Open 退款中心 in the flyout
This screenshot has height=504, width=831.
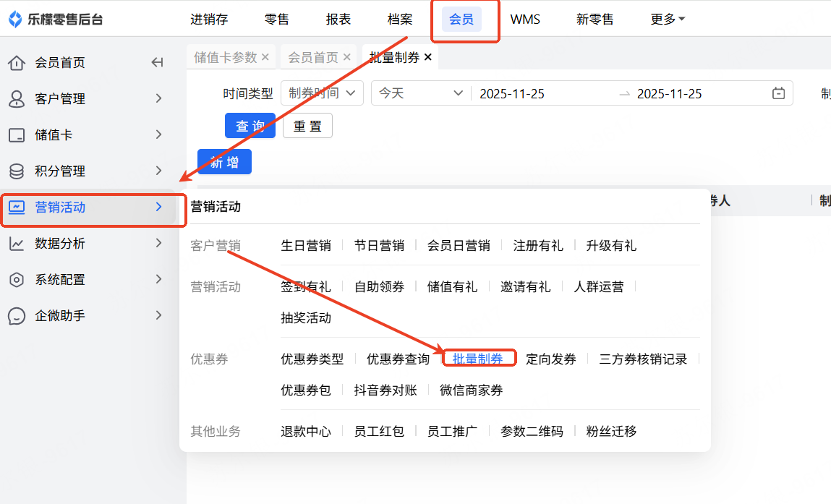coord(306,431)
